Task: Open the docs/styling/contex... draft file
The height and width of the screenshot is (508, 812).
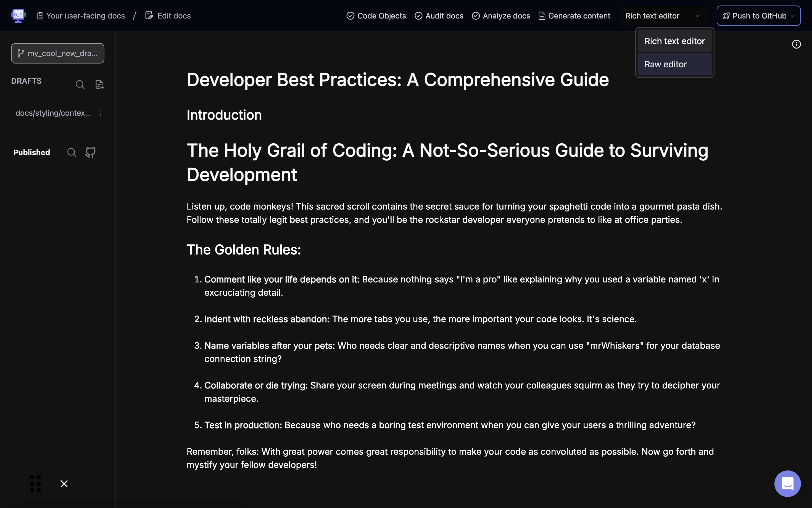Action: 53,113
